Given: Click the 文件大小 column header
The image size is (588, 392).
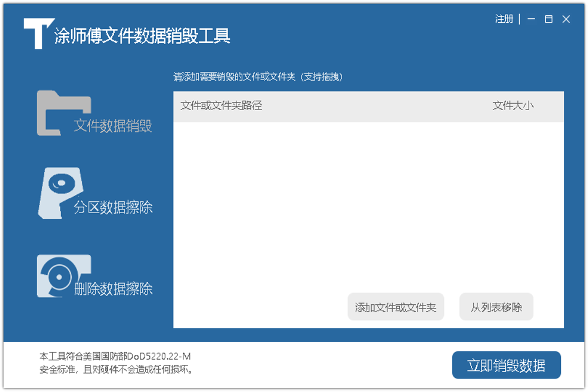Looking at the screenshot, I should pos(513,105).
